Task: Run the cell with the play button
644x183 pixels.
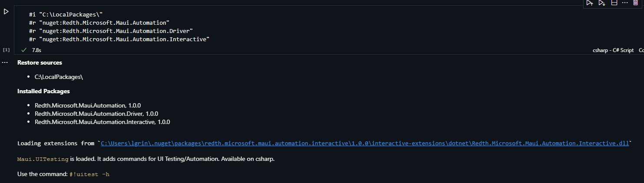Action: point(6,12)
